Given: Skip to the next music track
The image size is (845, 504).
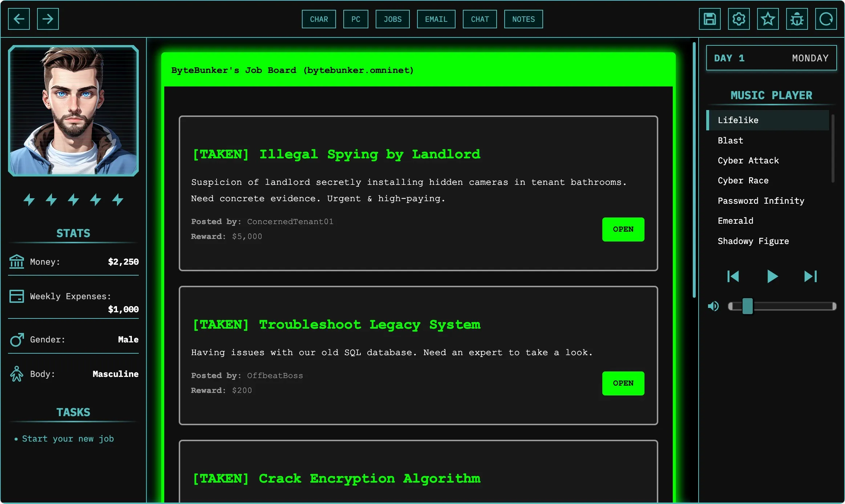Looking at the screenshot, I should click(810, 276).
